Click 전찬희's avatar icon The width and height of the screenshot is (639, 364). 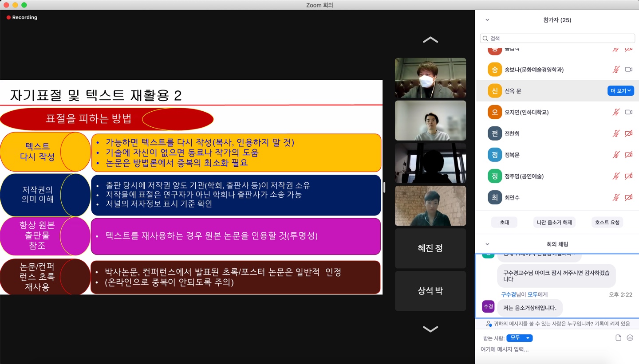[495, 133]
